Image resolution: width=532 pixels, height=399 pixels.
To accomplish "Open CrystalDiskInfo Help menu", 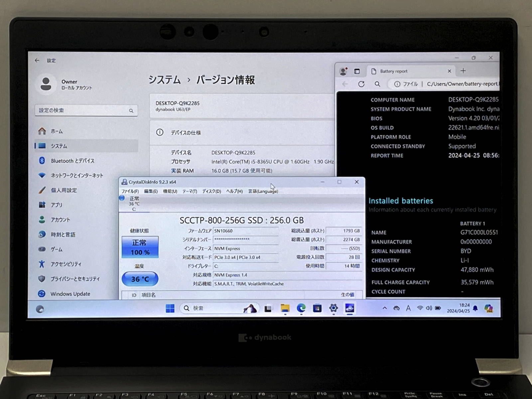I will pyautogui.click(x=234, y=191).
